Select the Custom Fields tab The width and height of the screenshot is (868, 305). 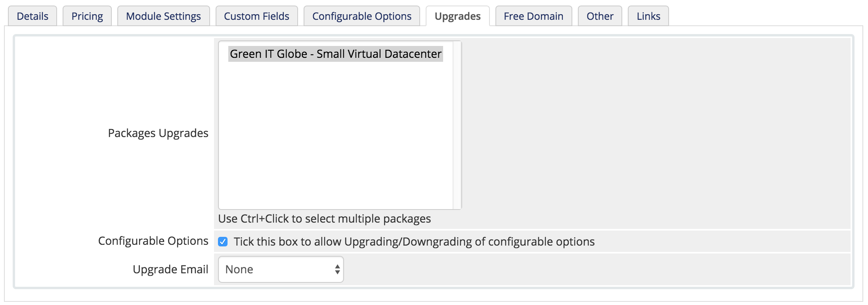(x=256, y=16)
